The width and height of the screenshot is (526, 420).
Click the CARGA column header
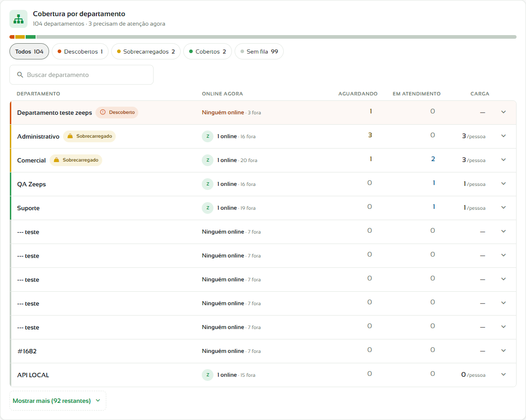pyautogui.click(x=480, y=94)
